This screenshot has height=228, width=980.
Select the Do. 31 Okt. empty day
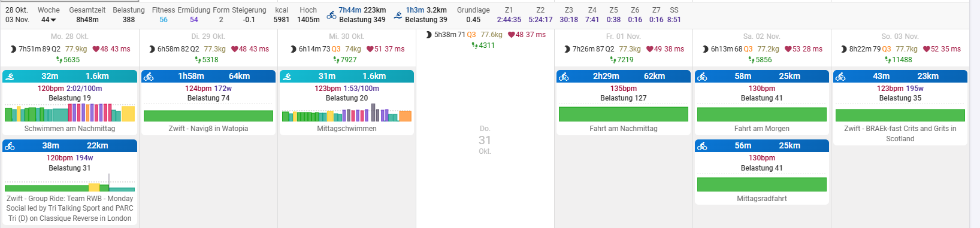click(485, 140)
